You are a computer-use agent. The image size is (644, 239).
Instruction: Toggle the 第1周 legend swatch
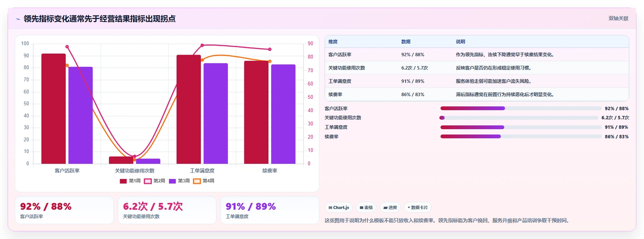123,181
